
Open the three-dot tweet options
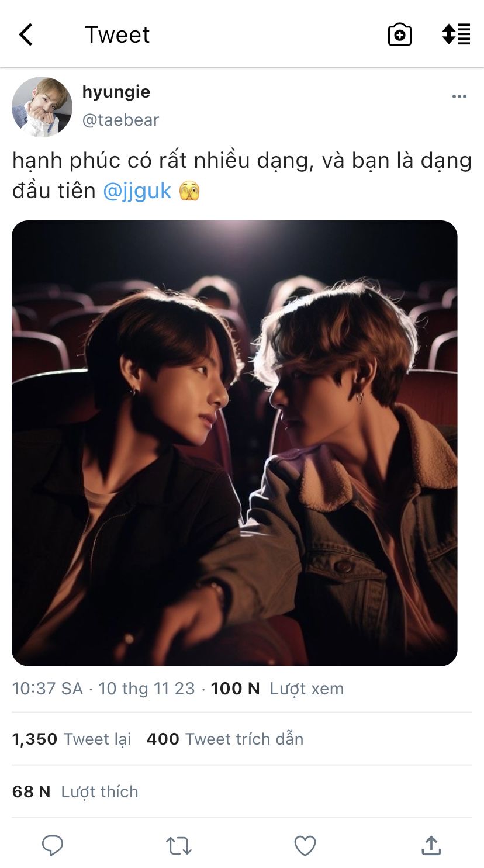point(459,96)
